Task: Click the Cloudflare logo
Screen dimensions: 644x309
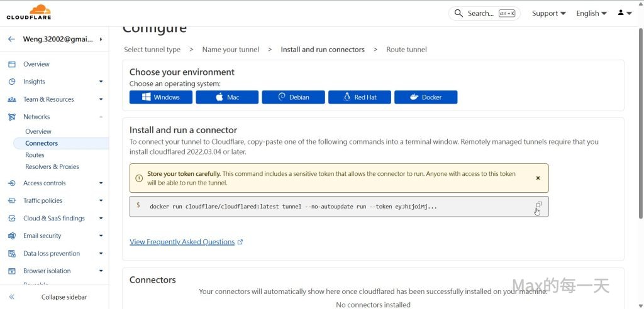Action: click(29, 12)
